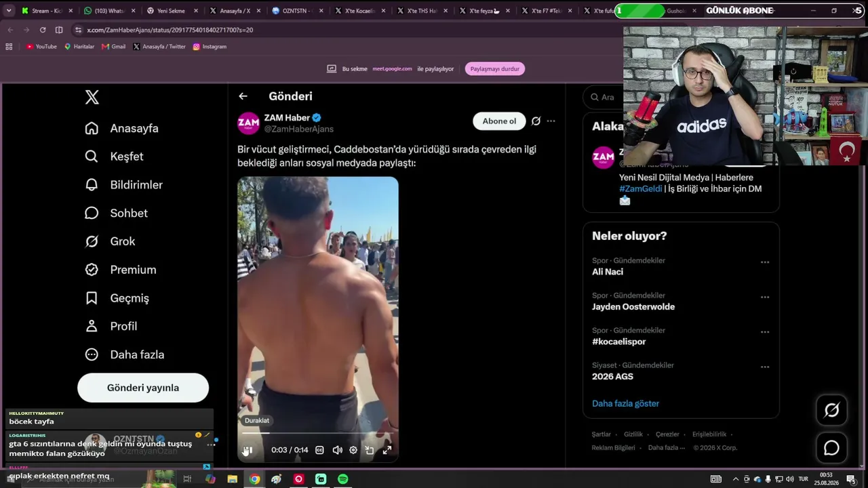Click the browser address bar URL

(170, 30)
